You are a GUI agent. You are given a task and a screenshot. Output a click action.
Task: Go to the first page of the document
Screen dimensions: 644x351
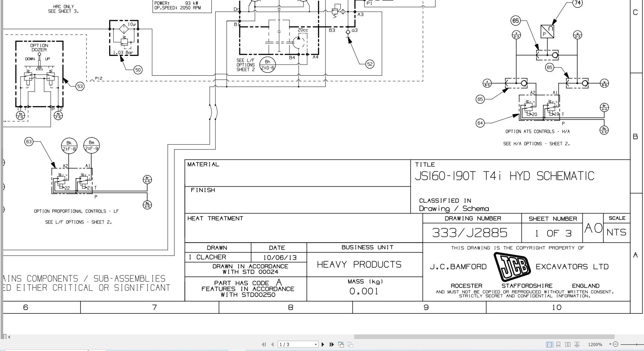pyautogui.click(x=264, y=344)
